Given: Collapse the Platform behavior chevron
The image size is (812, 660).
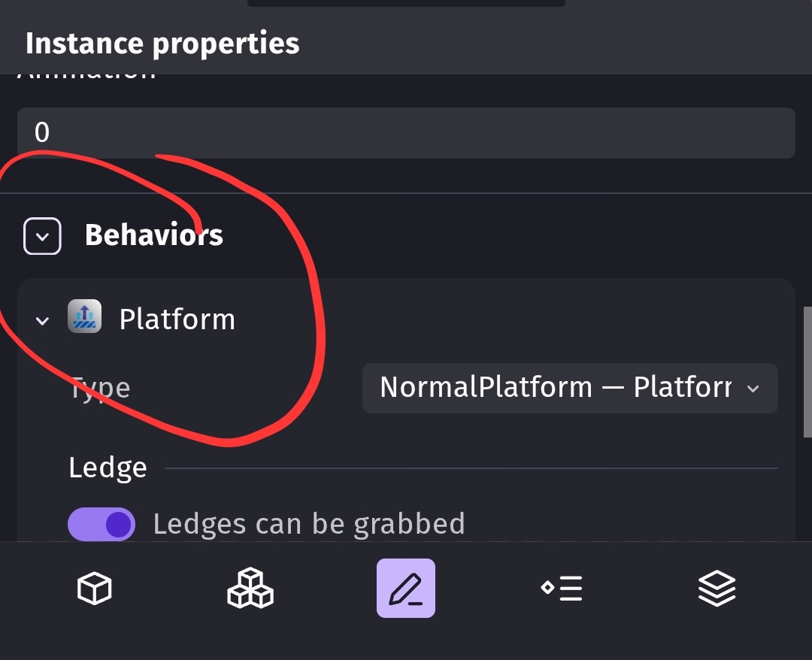Looking at the screenshot, I should click(43, 321).
